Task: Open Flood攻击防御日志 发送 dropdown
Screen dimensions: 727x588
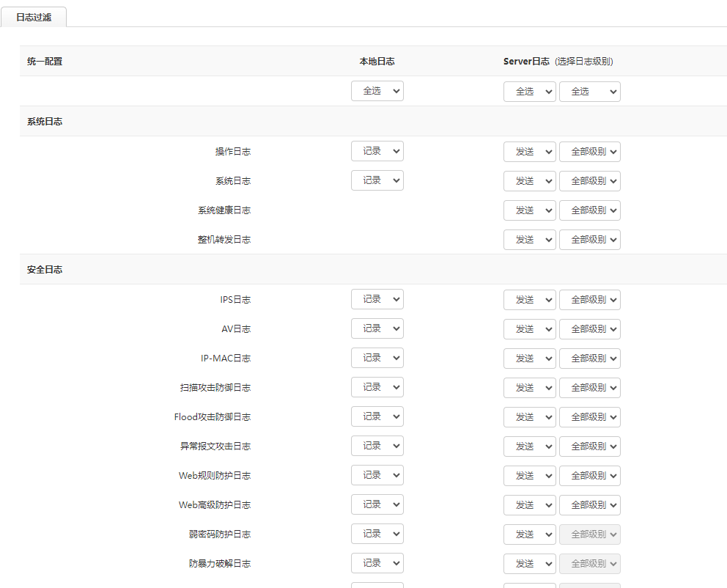Action: (529, 417)
